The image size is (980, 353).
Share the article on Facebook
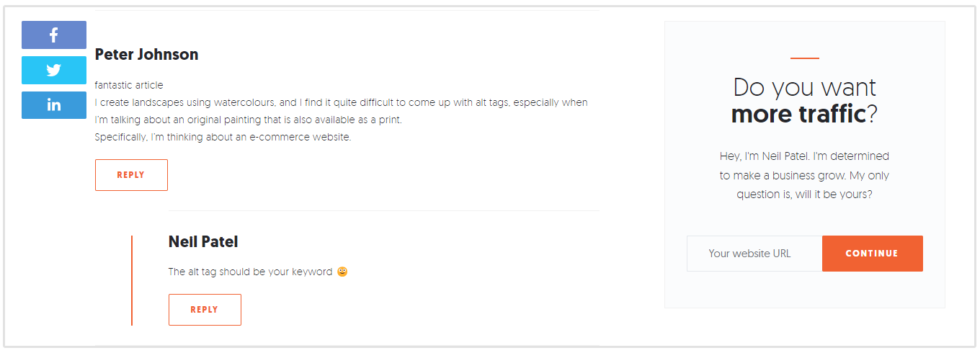tap(54, 35)
